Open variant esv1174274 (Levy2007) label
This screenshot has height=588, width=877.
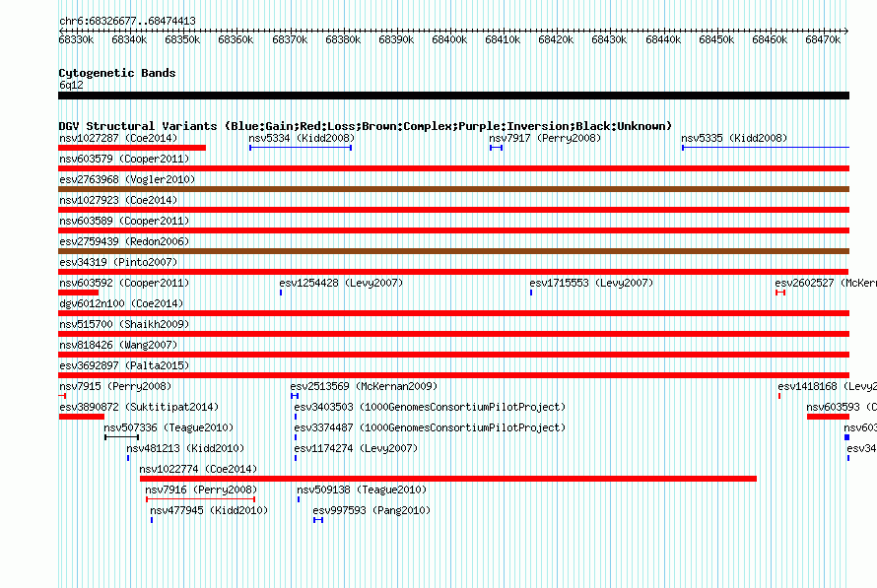click(356, 448)
